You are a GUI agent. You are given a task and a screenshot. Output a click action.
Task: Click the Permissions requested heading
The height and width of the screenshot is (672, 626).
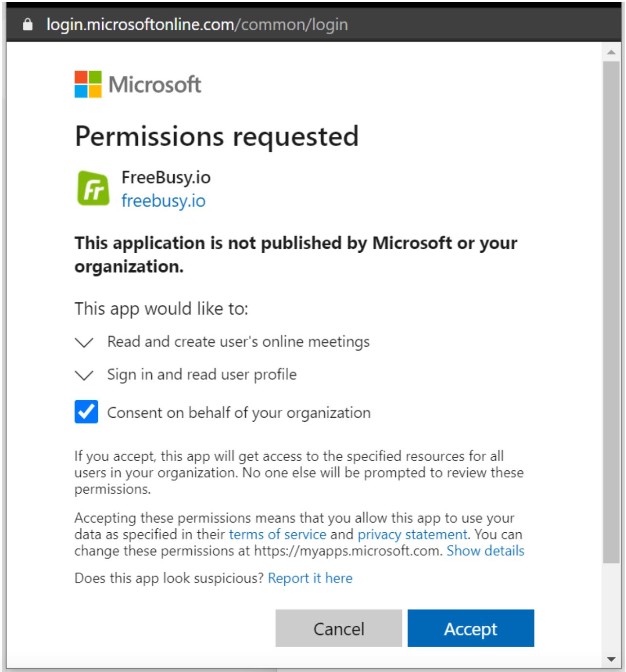coord(217,136)
